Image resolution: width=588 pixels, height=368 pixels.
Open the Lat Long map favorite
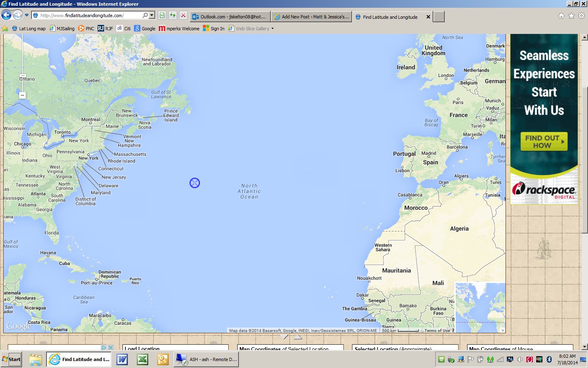(x=29, y=29)
